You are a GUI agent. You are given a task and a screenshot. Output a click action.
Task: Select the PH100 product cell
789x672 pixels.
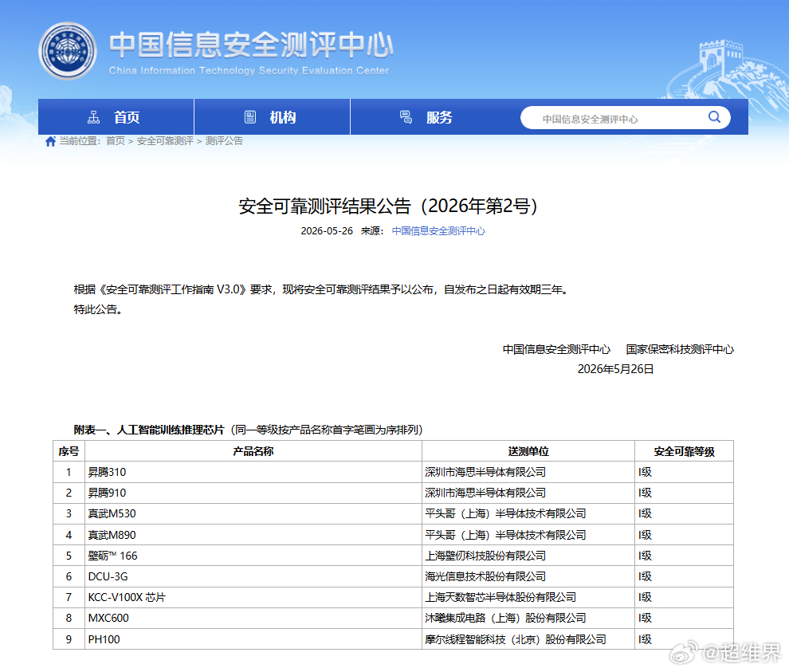click(253, 639)
